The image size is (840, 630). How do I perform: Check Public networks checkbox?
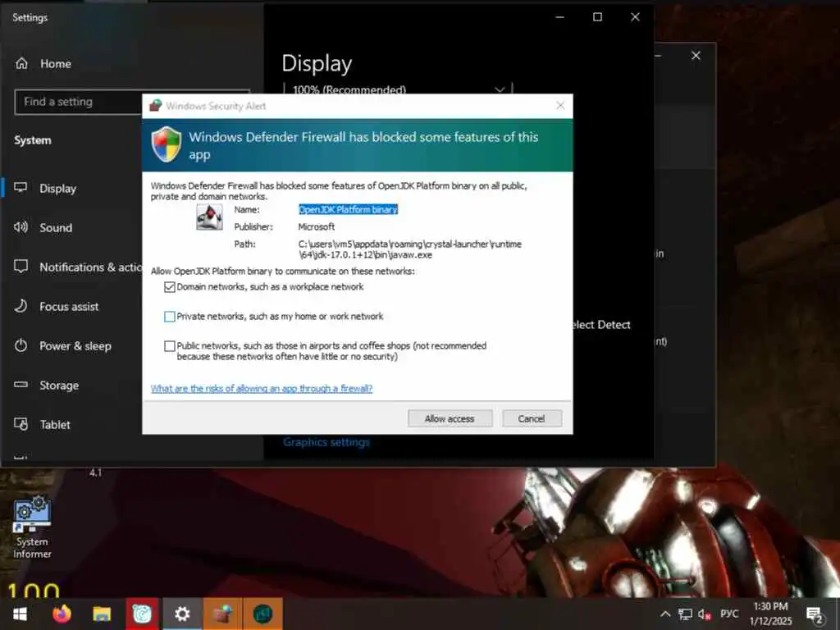click(x=169, y=346)
